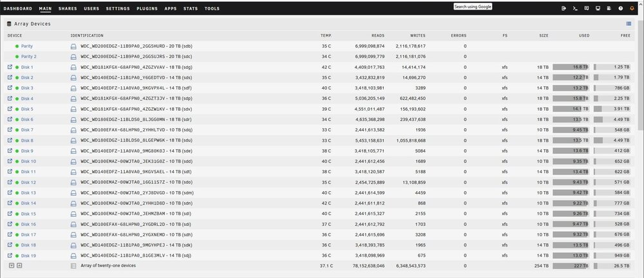
Task: Click the TEMP. column header
Action: [x=326, y=36]
